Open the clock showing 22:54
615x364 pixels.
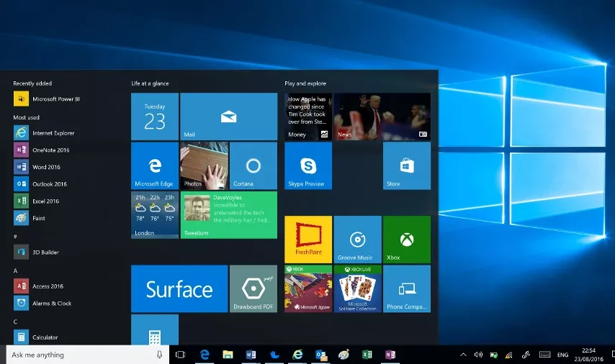(x=589, y=355)
